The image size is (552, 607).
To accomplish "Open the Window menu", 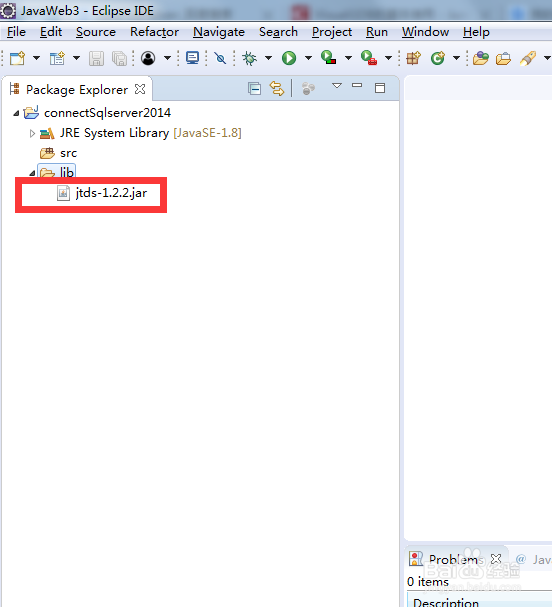I will tap(425, 32).
